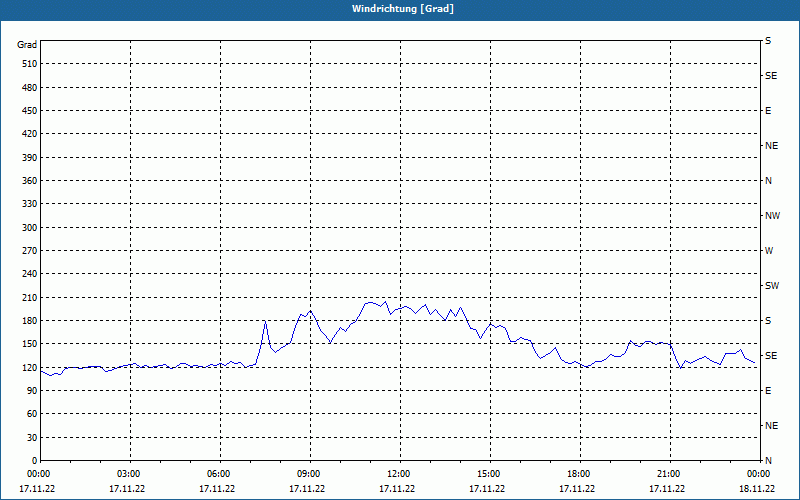Click the 03:00 time label

coord(128,474)
